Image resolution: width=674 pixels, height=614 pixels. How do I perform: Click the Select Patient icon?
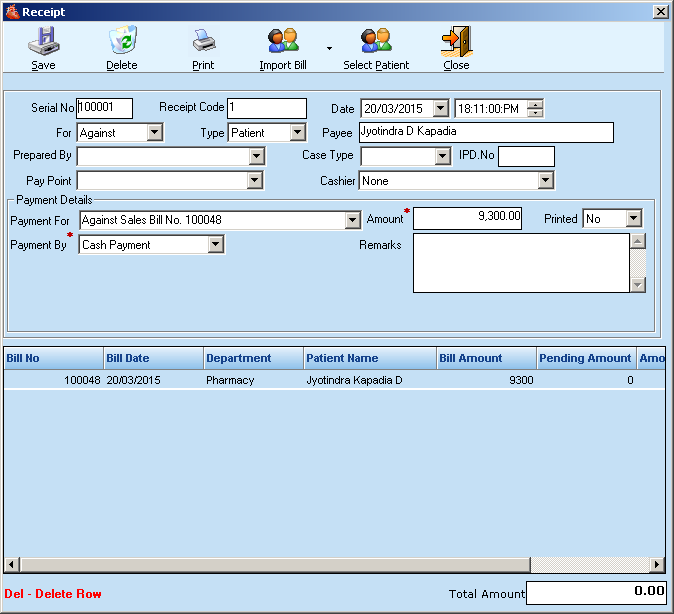pos(376,41)
